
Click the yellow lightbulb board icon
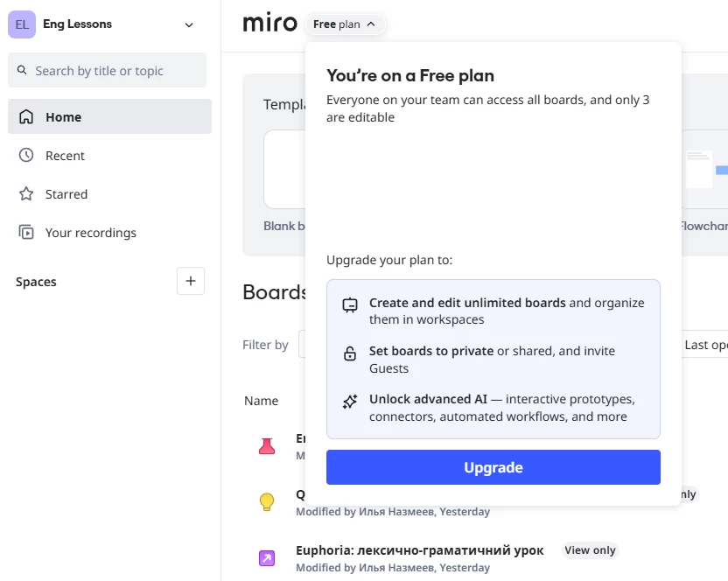tap(267, 501)
